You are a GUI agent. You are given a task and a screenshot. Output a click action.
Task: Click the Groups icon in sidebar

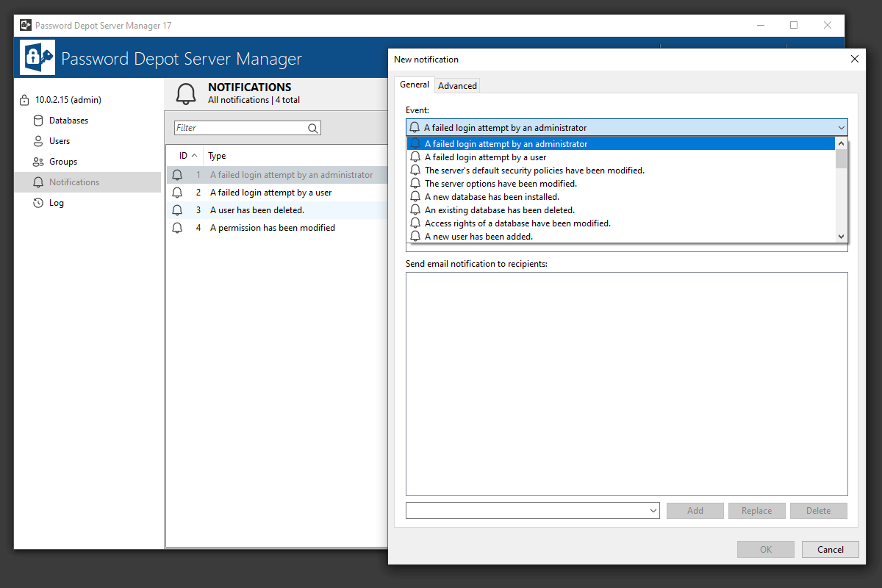click(x=38, y=162)
